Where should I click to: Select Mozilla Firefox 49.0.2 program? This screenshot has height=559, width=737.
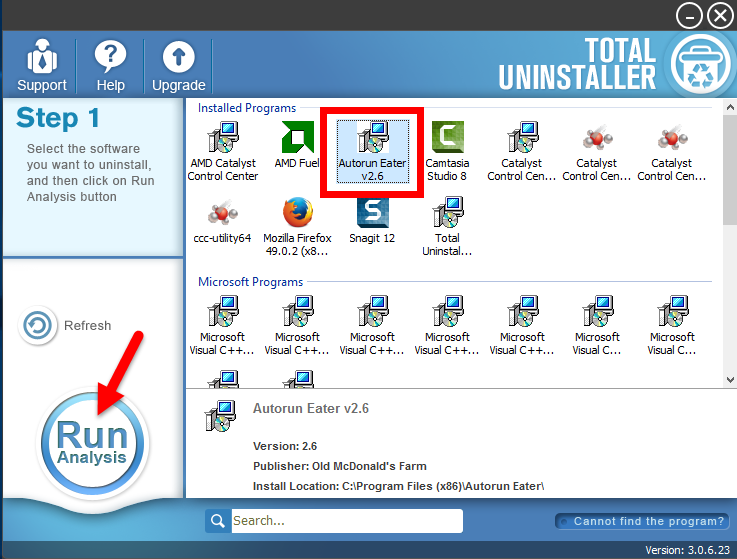click(x=297, y=227)
